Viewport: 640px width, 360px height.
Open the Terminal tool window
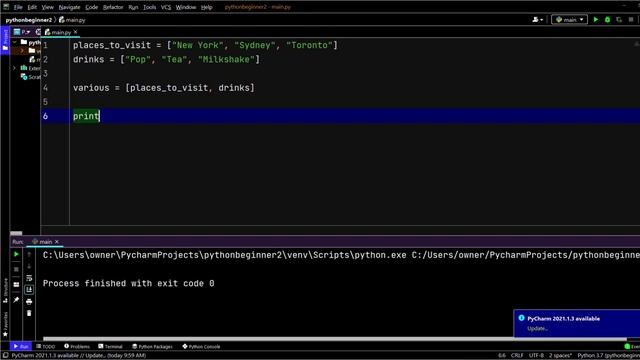point(110,347)
